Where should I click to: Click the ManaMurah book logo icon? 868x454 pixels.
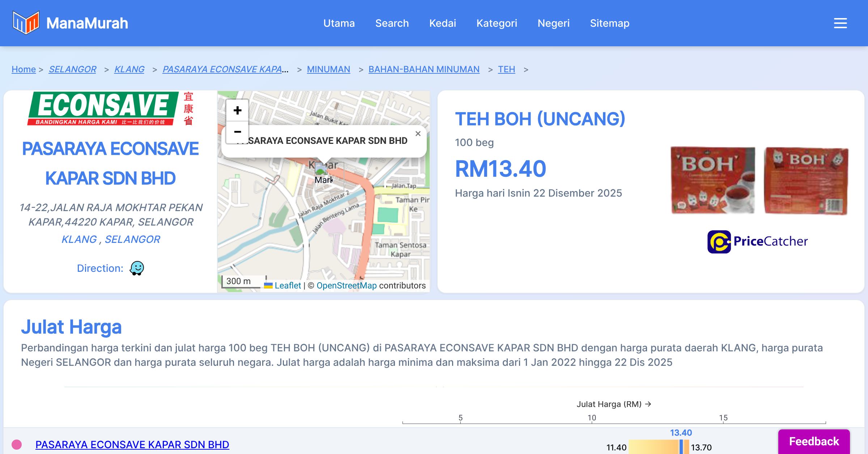26,23
